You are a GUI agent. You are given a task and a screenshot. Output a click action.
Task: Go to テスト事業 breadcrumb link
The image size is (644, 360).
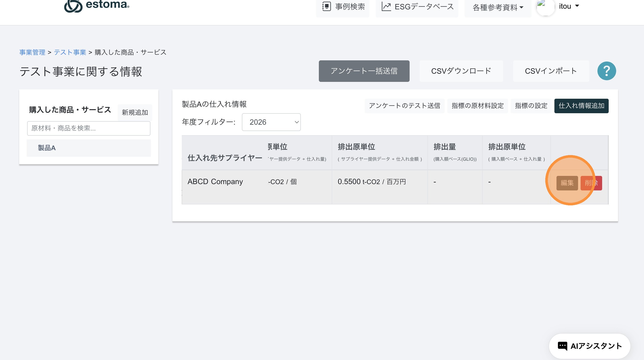coord(70,52)
